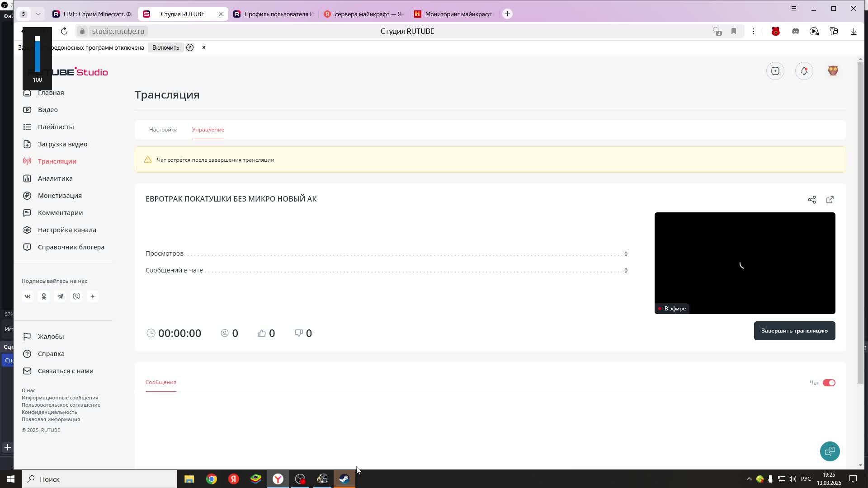Expand the tab list dropdown arrow

click(x=38, y=14)
